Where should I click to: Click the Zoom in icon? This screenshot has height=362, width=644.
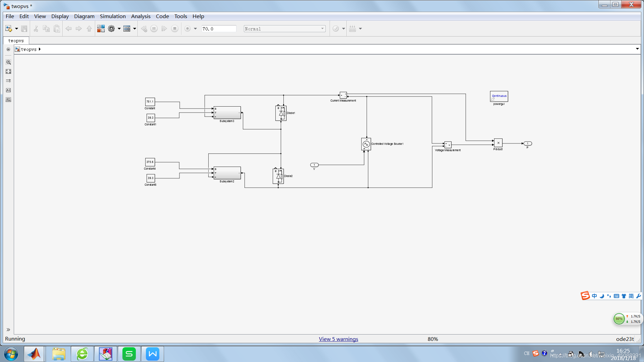[8, 62]
